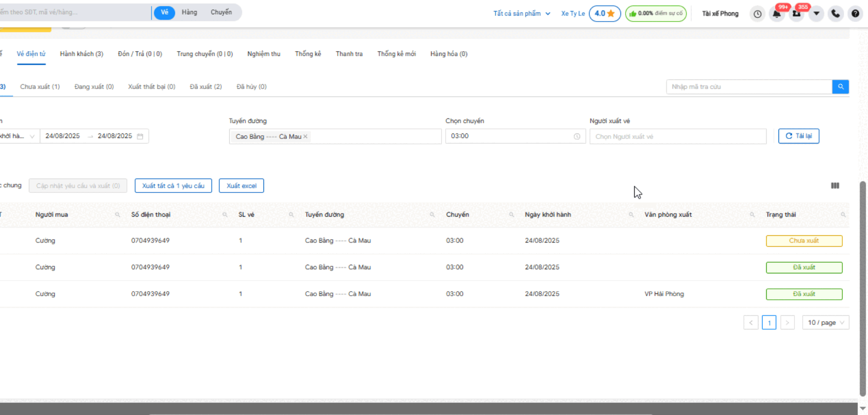The height and width of the screenshot is (415, 868).
Task: Click the blue search magnifier button
Action: (840, 87)
